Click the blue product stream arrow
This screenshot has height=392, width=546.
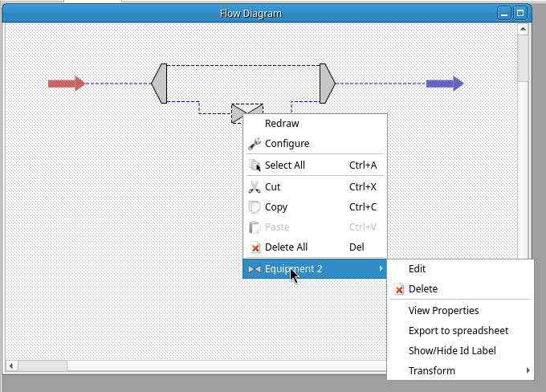445,84
